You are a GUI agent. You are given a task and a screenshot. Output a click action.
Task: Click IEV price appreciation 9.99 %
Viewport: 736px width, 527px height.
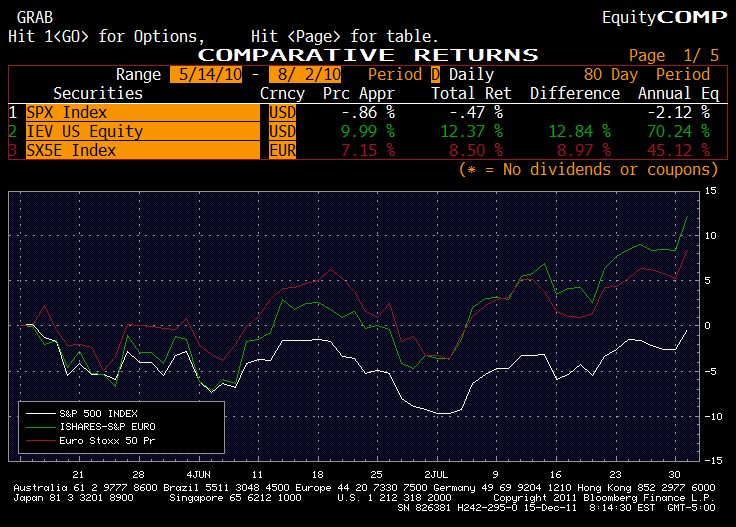(368, 131)
